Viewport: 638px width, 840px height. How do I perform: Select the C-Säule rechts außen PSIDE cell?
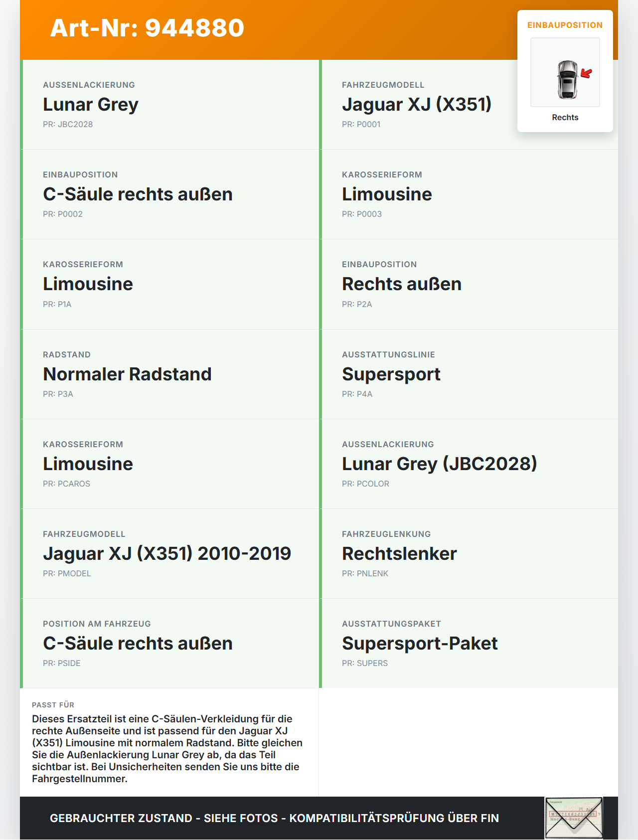[169, 644]
